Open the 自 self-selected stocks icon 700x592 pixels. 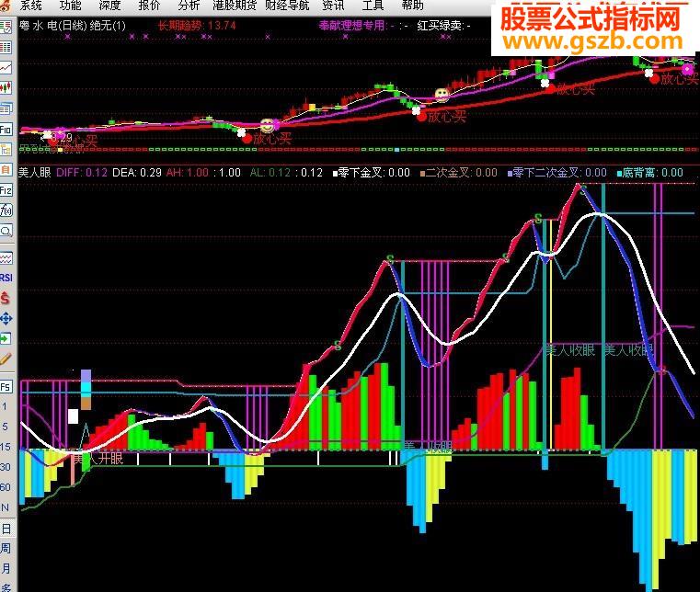coord(6,170)
